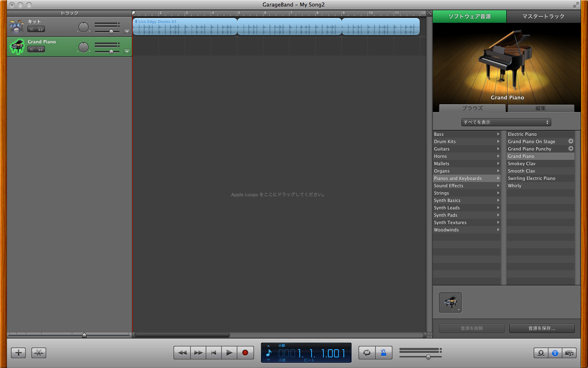Choose Swirling Electric Piano instrument
The height and width of the screenshot is (368, 588).
[541, 178]
